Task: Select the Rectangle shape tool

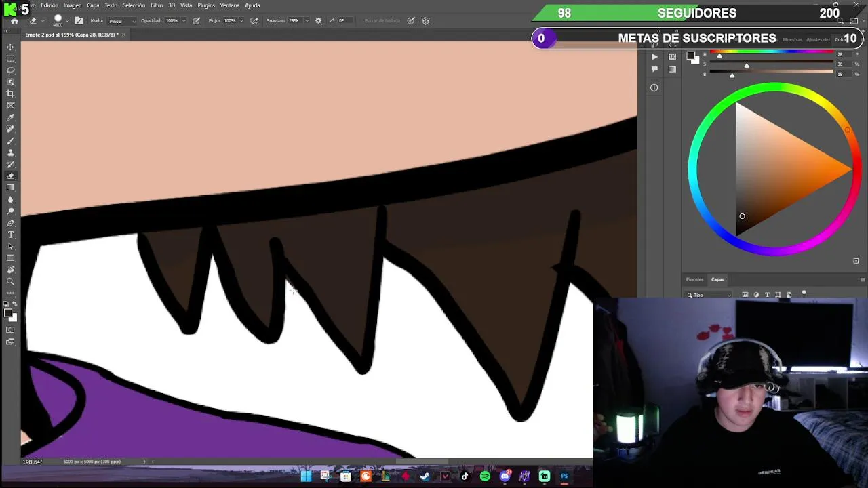Action: pos(11,258)
